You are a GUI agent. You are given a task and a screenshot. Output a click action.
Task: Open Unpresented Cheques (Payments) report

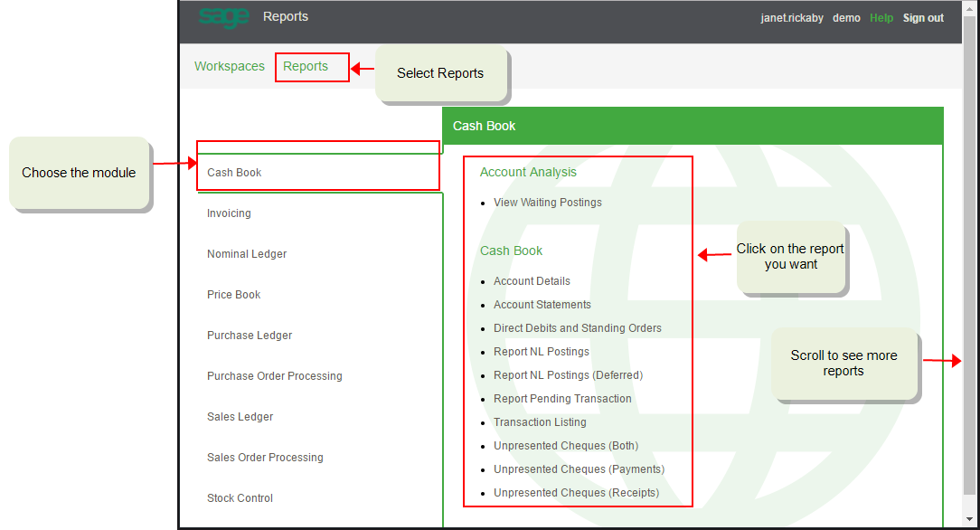pyautogui.click(x=579, y=469)
